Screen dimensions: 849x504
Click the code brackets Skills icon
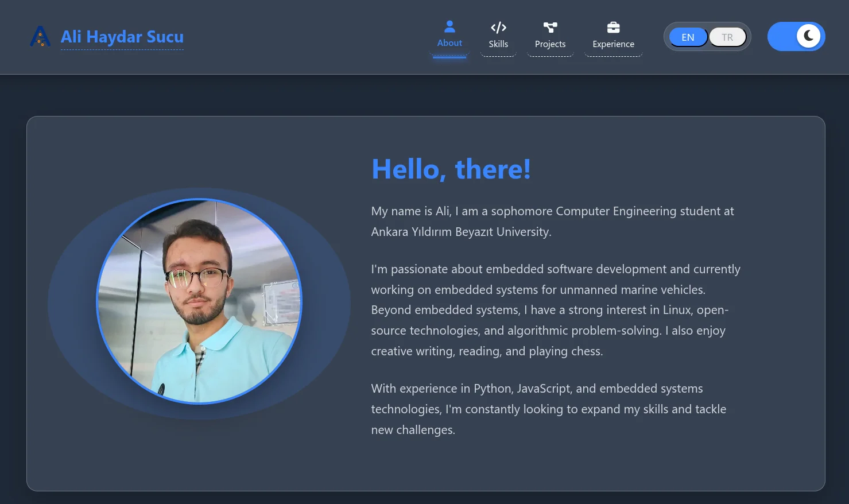498,28
